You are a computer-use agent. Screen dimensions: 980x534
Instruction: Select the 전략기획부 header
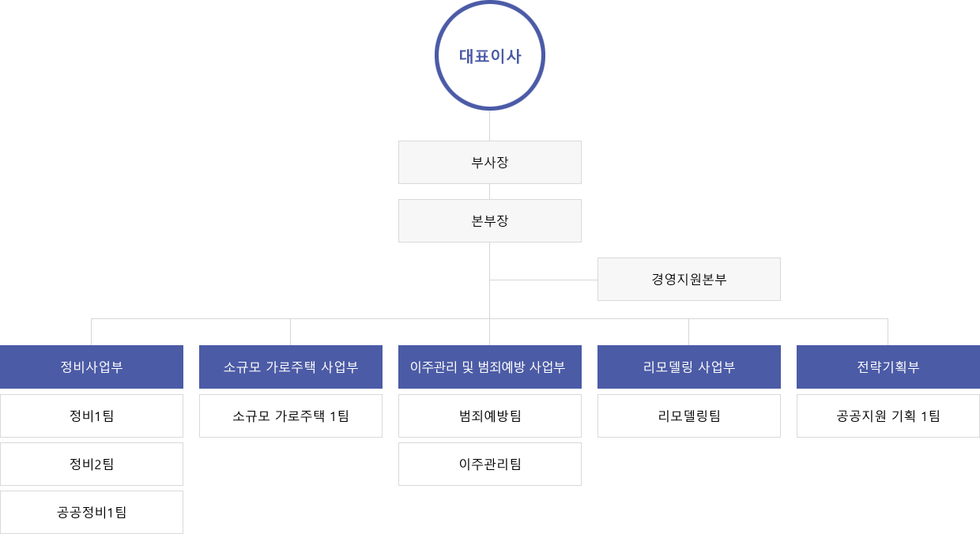[x=888, y=367]
